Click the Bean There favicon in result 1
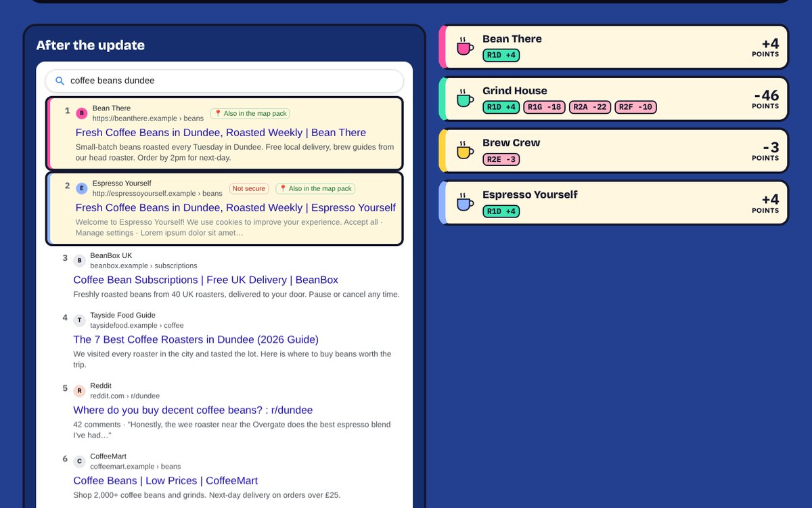The image size is (812, 508). (82, 113)
